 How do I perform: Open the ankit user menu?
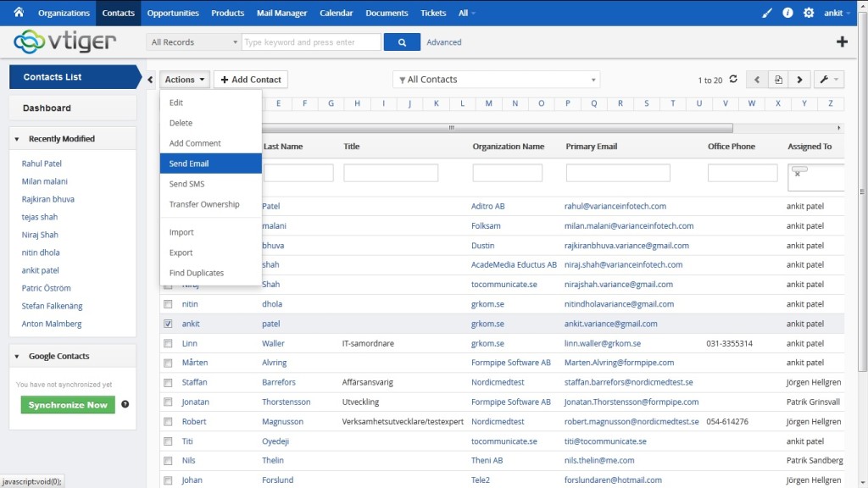(x=837, y=13)
